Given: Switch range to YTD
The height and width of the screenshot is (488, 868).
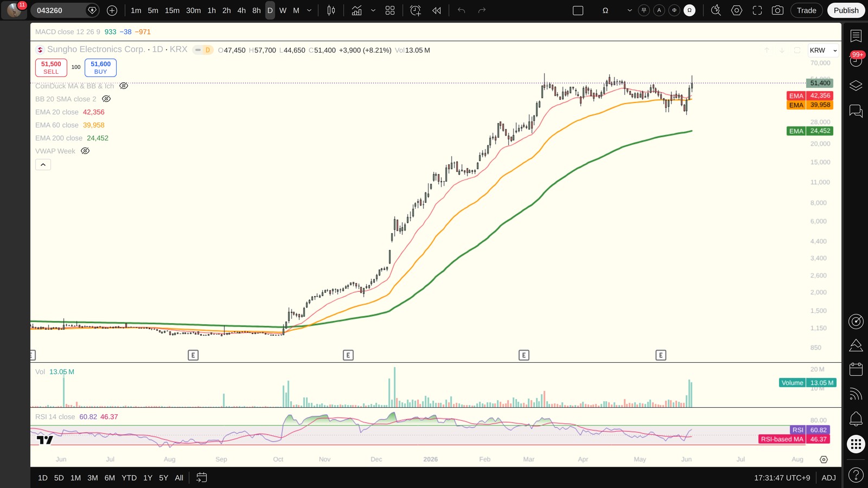Looking at the screenshot, I should coord(129,478).
